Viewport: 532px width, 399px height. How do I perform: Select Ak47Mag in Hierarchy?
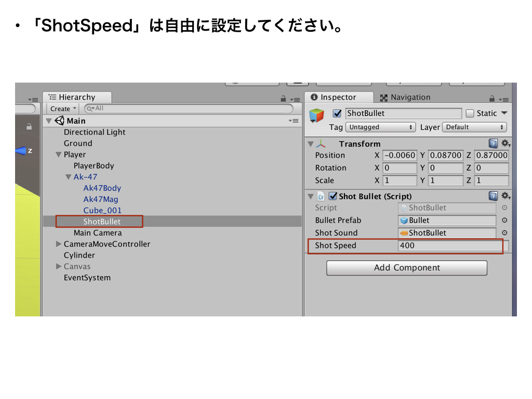tap(101, 199)
